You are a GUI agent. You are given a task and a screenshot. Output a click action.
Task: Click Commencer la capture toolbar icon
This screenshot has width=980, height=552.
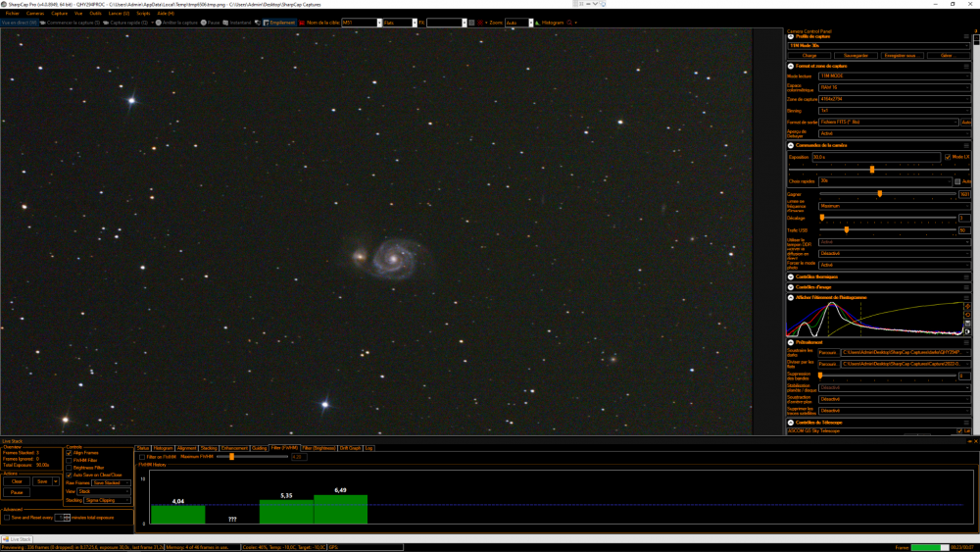(x=43, y=23)
